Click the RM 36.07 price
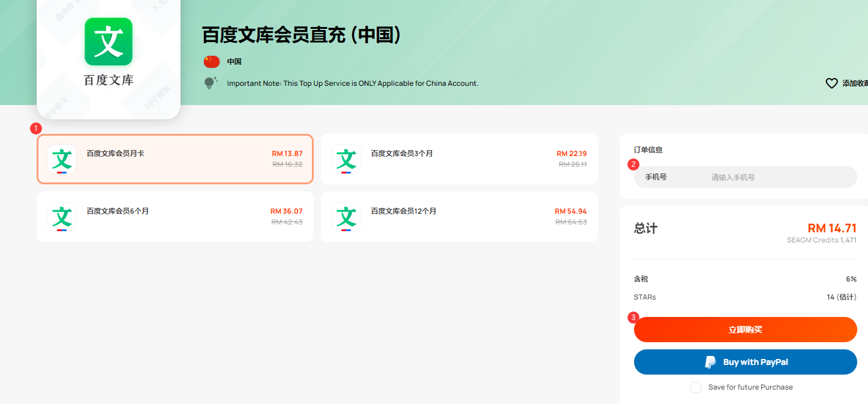868x404 pixels. tap(287, 211)
